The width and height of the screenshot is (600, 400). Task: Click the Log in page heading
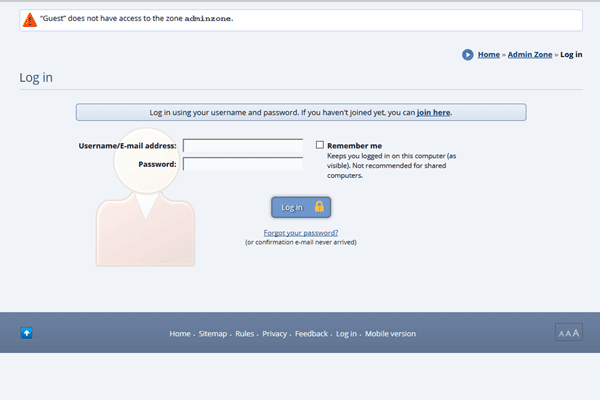[x=36, y=78]
